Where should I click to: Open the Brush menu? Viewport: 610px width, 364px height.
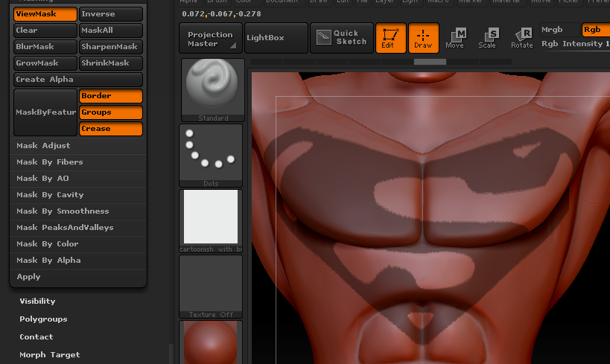[217, 2]
